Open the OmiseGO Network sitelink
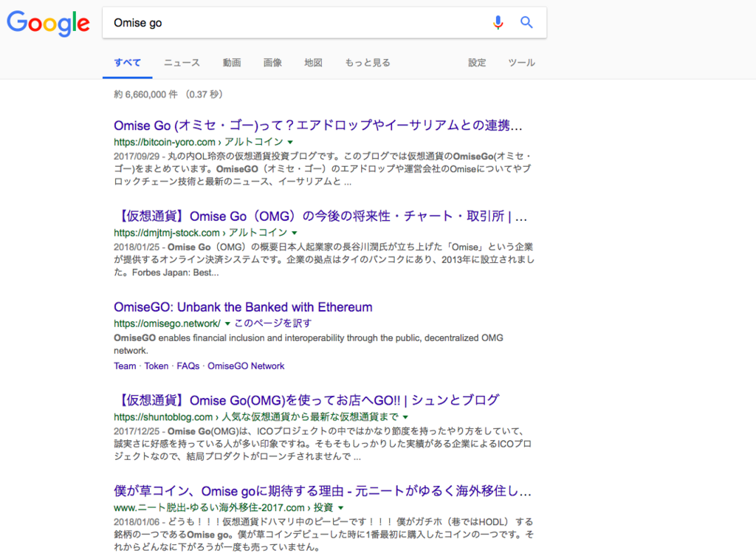This screenshot has height=559, width=756. pyautogui.click(x=246, y=366)
